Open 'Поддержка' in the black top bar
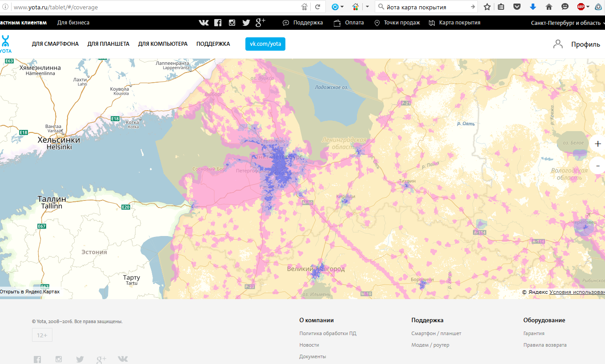 click(x=303, y=23)
